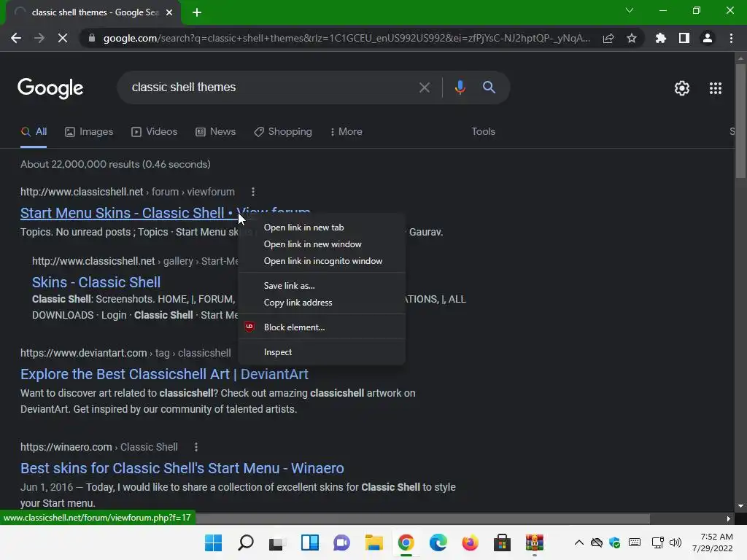Switch to the News results tab
747x560 pixels.
pyautogui.click(x=216, y=132)
